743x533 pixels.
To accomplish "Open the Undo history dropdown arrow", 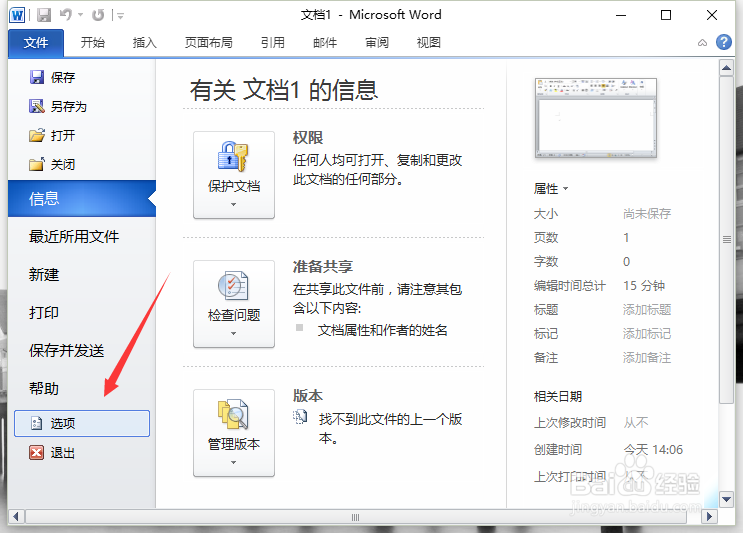I will (81, 15).
